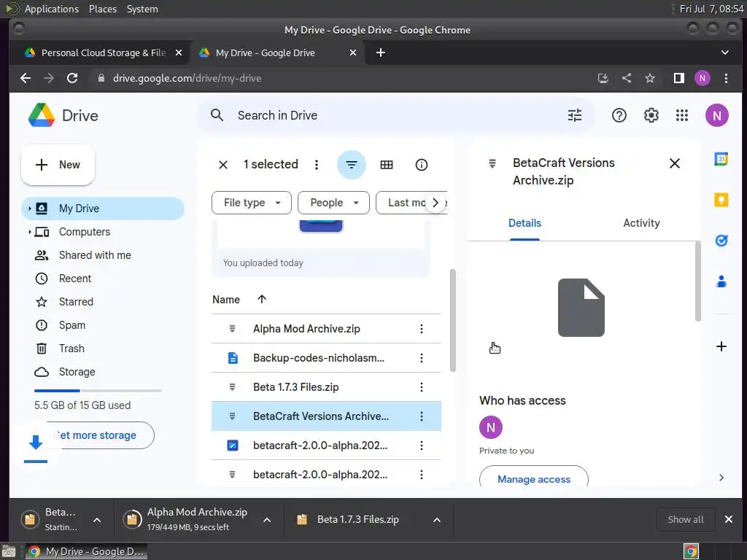This screenshot has width=747, height=560.
Task: Open the Applications menu
Action: [52, 9]
